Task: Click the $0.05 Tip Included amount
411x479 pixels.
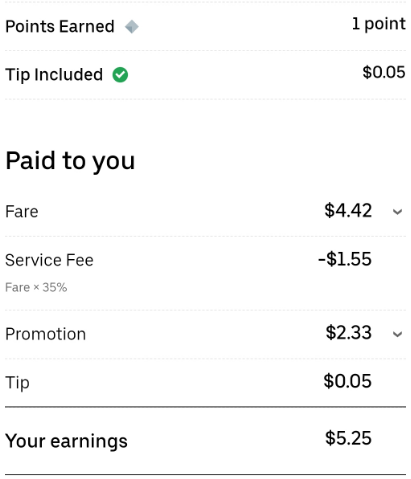Action: point(384,72)
